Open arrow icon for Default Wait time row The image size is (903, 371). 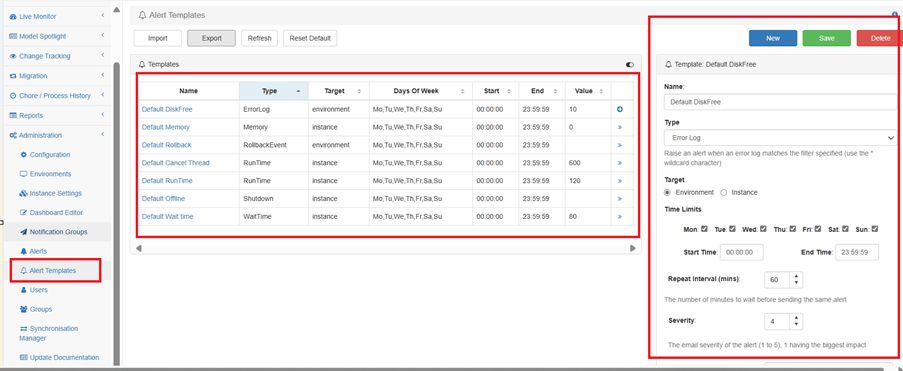[x=620, y=217]
